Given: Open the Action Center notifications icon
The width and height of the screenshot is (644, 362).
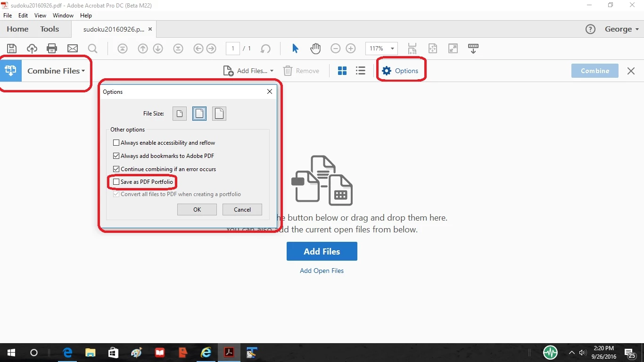Looking at the screenshot, I should [630, 353].
